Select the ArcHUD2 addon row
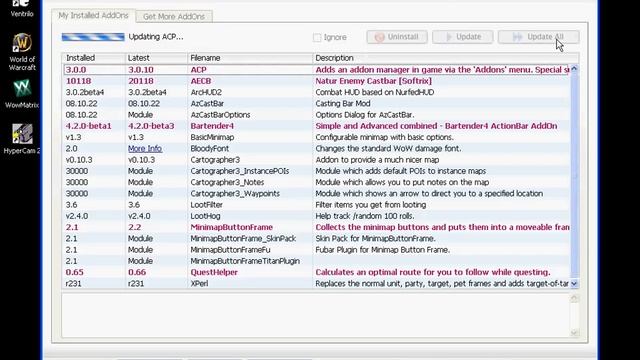The height and width of the screenshot is (360, 640). [x=316, y=92]
